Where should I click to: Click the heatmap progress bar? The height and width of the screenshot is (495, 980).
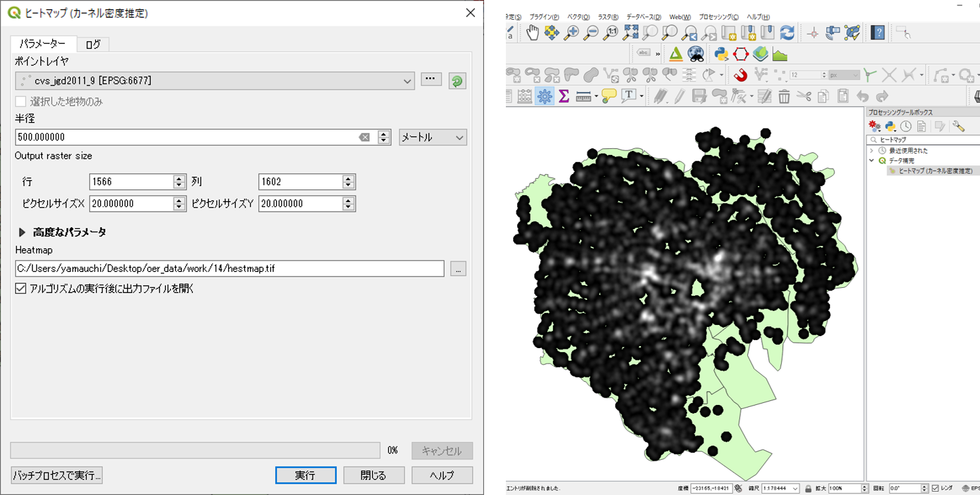point(195,451)
